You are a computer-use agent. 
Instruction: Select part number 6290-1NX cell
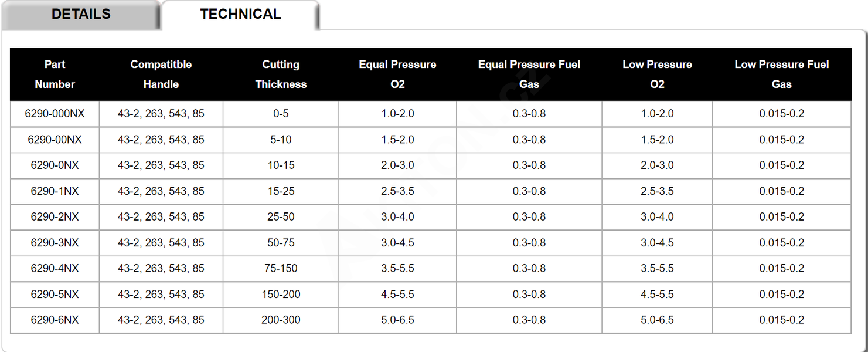point(55,191)
